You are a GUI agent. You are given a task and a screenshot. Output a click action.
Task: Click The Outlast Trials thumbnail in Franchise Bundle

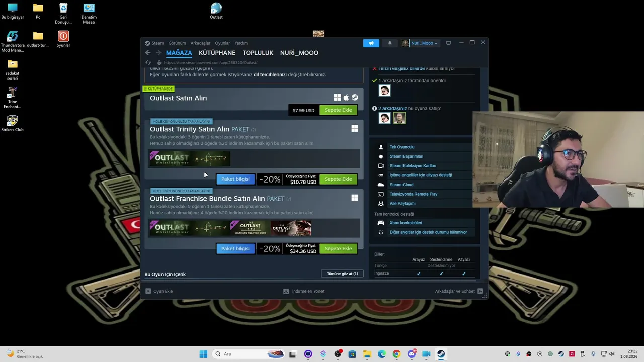click(x=291, y=228)
